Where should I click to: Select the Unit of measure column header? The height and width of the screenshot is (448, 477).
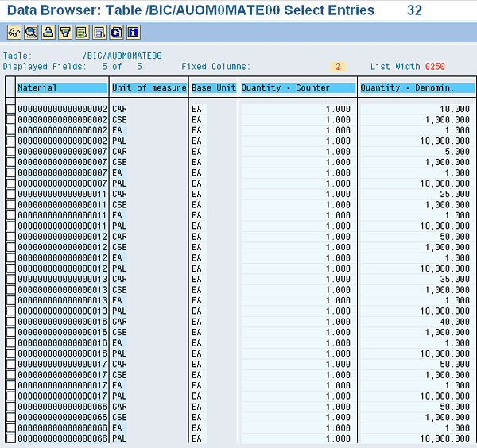pyautogui.click(x=149, y=87)
